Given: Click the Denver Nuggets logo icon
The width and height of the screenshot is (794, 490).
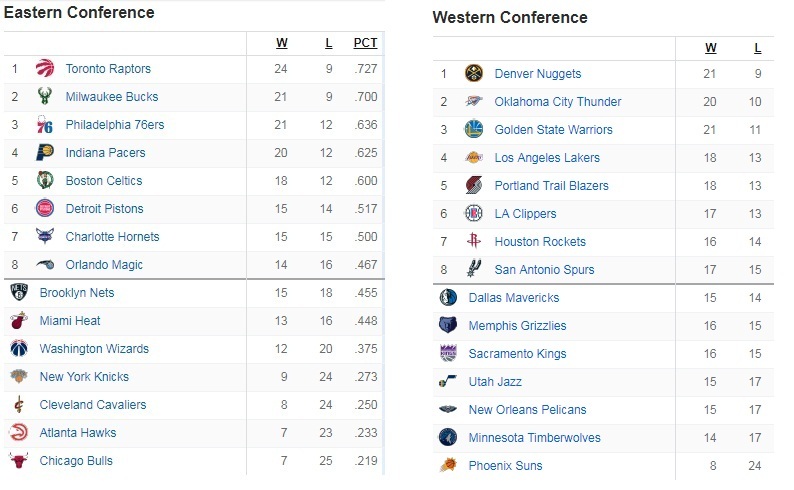Looking at the screenshot, I should (x=474, y=73).
